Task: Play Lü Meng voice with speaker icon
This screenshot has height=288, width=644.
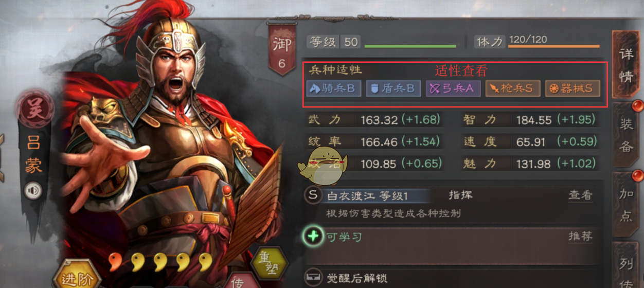Action: tap(33, 191)
